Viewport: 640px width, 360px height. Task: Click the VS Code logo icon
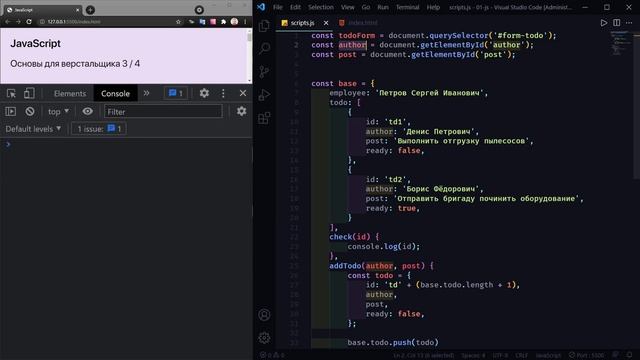tap(261, 7)
